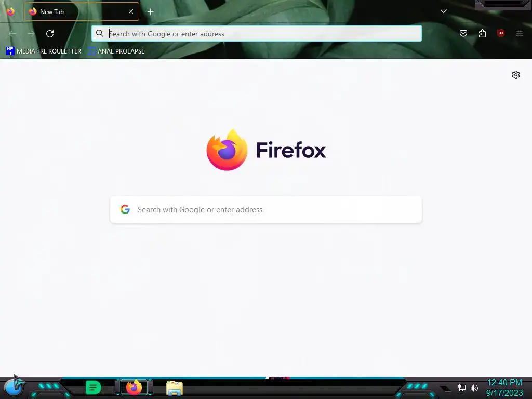
Task: Open the Start orb on taskbar
Action: point(15,387)
